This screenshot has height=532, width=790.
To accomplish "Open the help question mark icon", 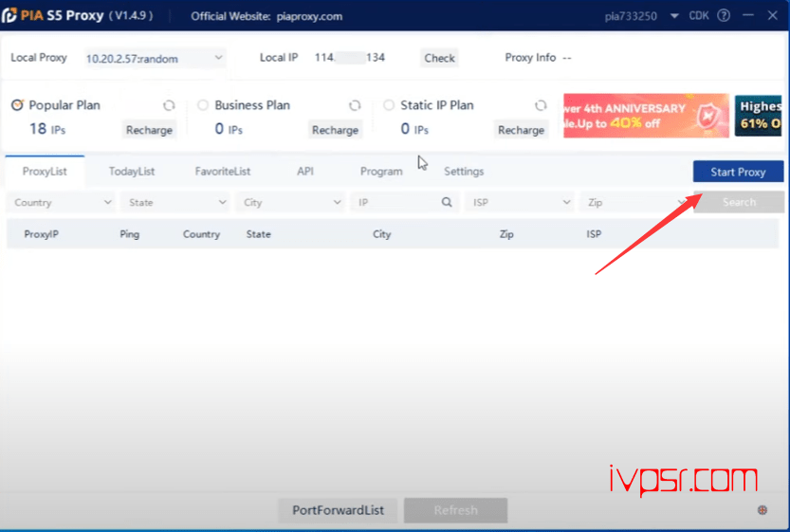I will pyautogui.click(x=724, y=15).
